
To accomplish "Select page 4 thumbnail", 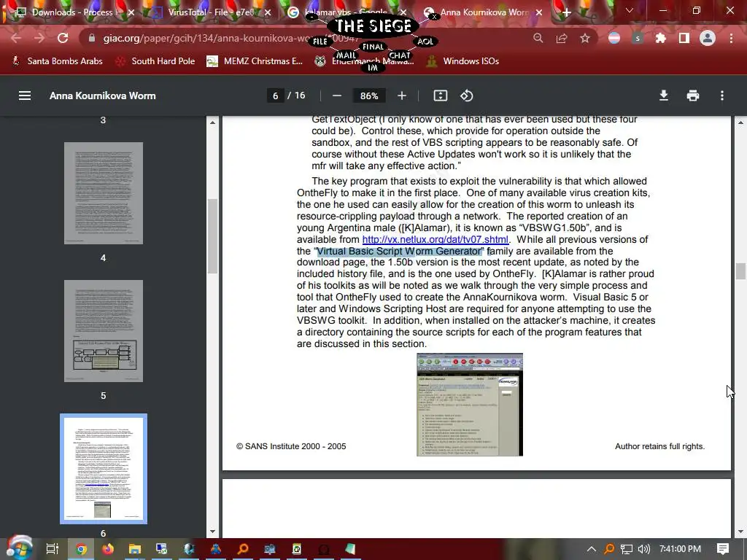I will [x=104, y=192].
